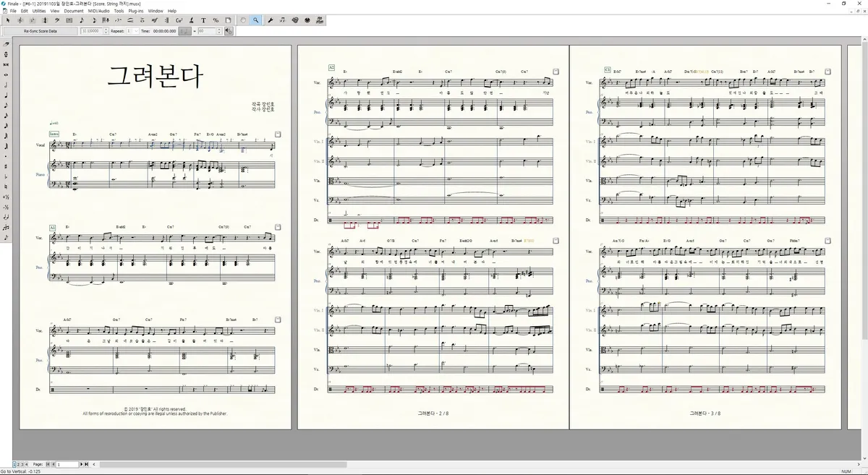Choose the whole note duration
Image resolution: width=868 pixels, height=475 pixels.
click(6, 74)
